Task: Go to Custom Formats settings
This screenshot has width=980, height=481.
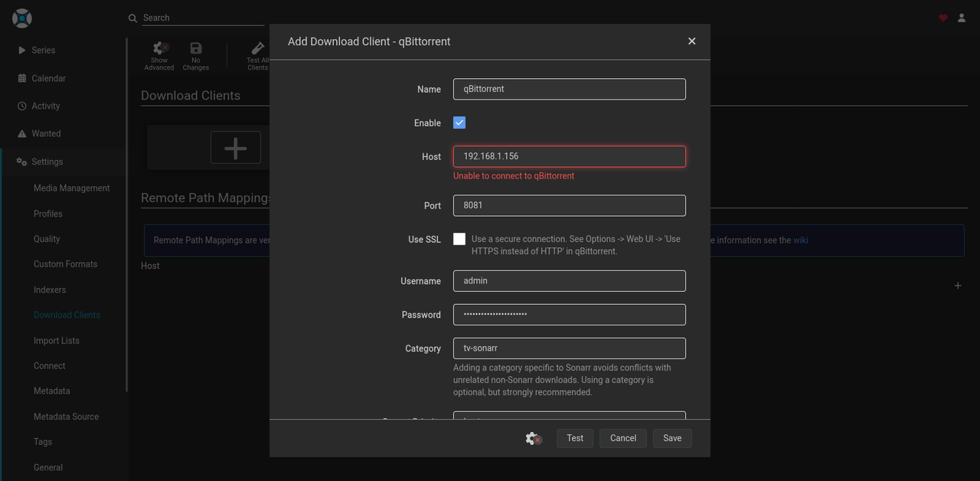Action: (x=66, y=264)
